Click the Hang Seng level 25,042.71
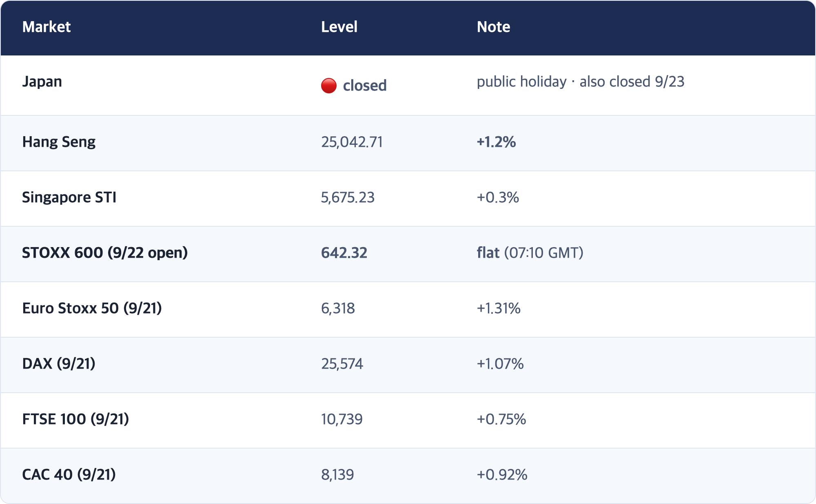 pos(352,142)
